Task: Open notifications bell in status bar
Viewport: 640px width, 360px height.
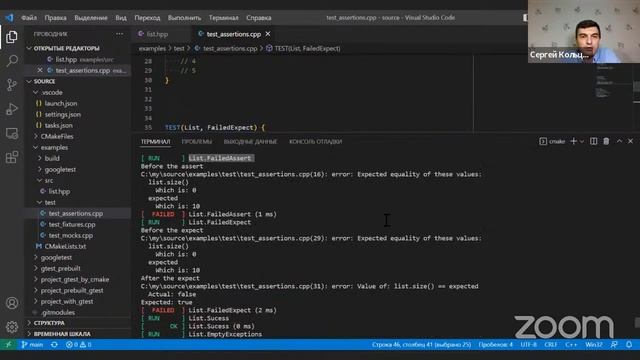Action: (x=629, y=344)
